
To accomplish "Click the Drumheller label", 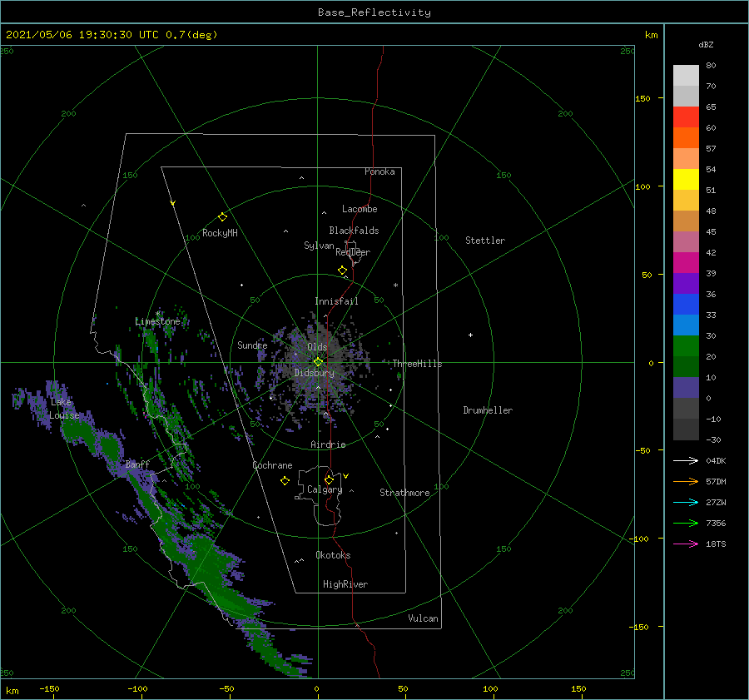I will (x=488, y=410).
